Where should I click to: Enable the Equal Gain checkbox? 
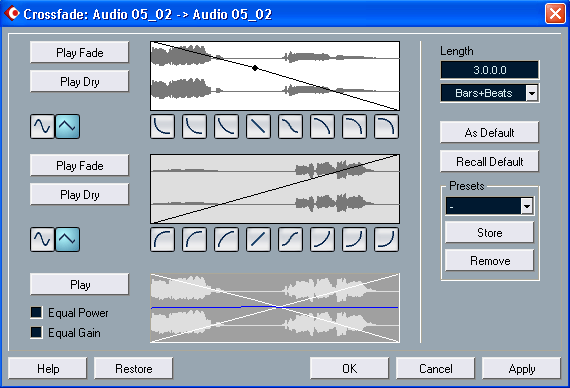pos(36,332)
